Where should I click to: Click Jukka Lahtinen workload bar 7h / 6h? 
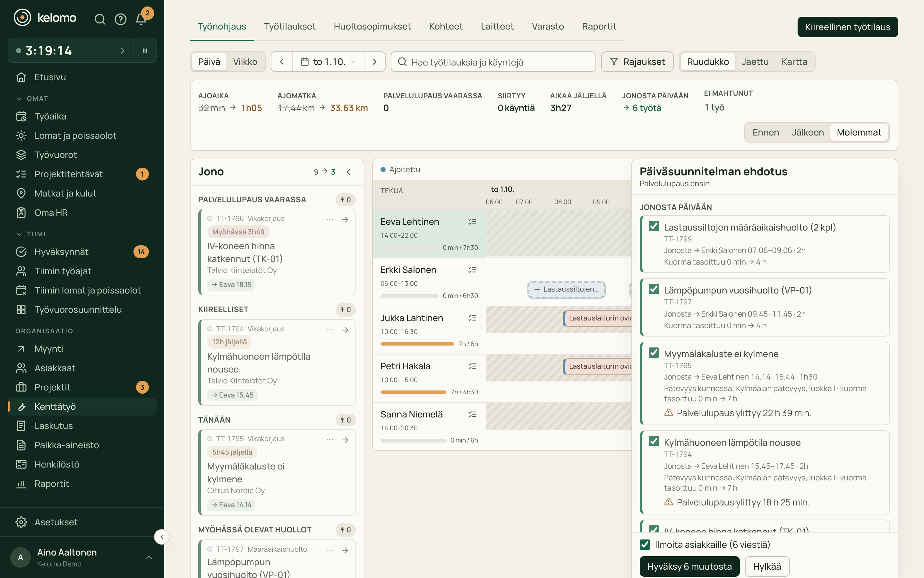(417, 344)
